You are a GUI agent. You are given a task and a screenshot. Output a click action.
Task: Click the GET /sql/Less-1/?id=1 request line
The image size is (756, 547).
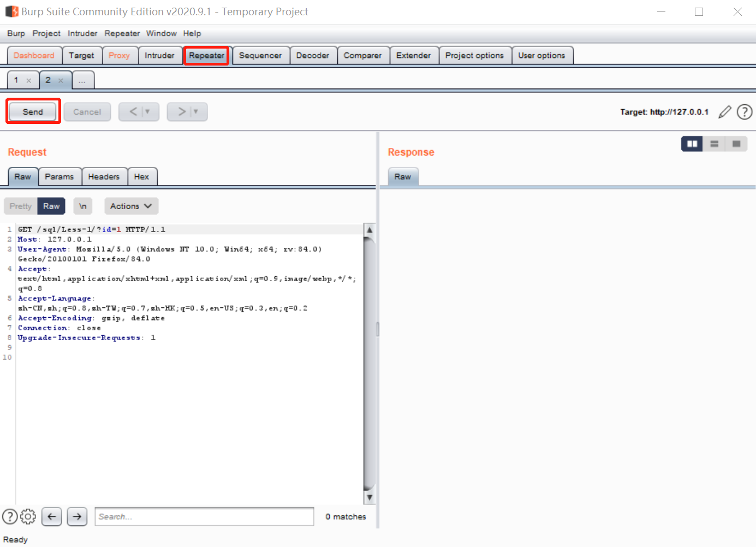pos(92,229)
